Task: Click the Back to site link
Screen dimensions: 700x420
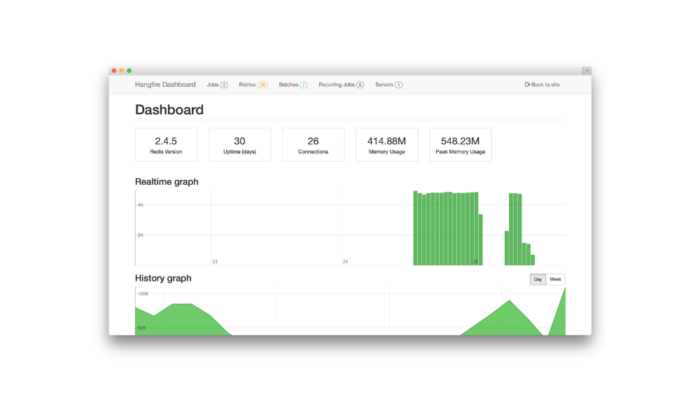Action: click(x=542, y=84)
